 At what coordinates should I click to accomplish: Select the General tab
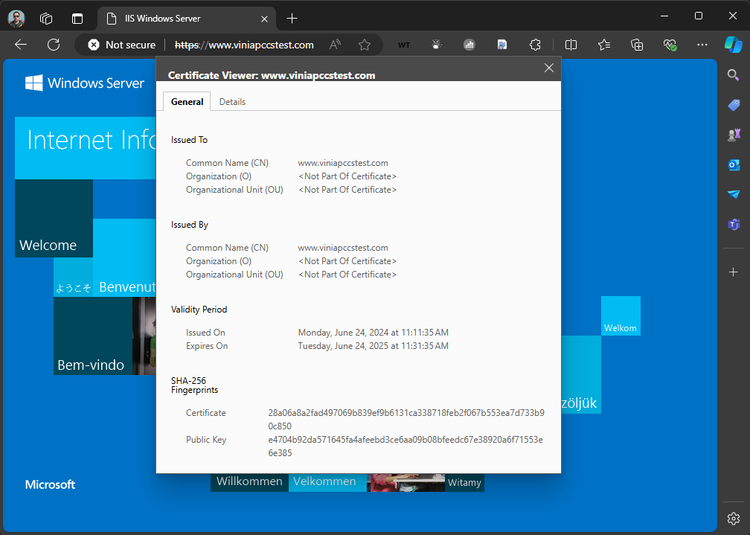[187, 102]
